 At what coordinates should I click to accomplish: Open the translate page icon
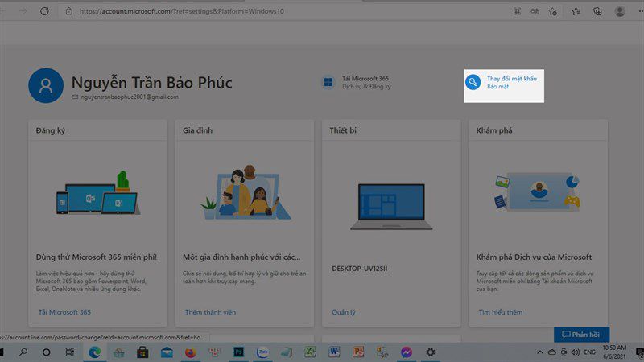(x=535, y=11)
